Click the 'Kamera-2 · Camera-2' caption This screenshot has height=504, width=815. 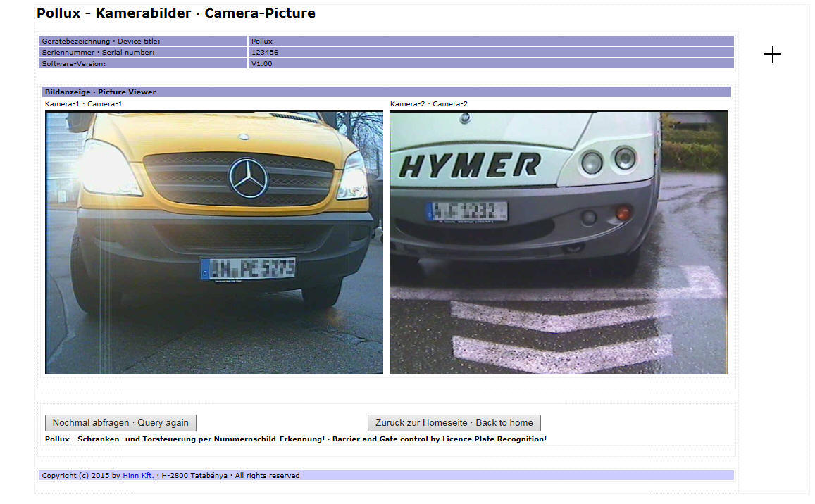tap(429, 104)
